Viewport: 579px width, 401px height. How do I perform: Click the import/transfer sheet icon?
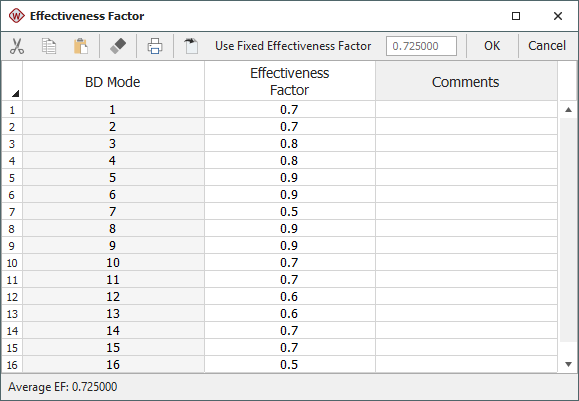pos(191,46)
